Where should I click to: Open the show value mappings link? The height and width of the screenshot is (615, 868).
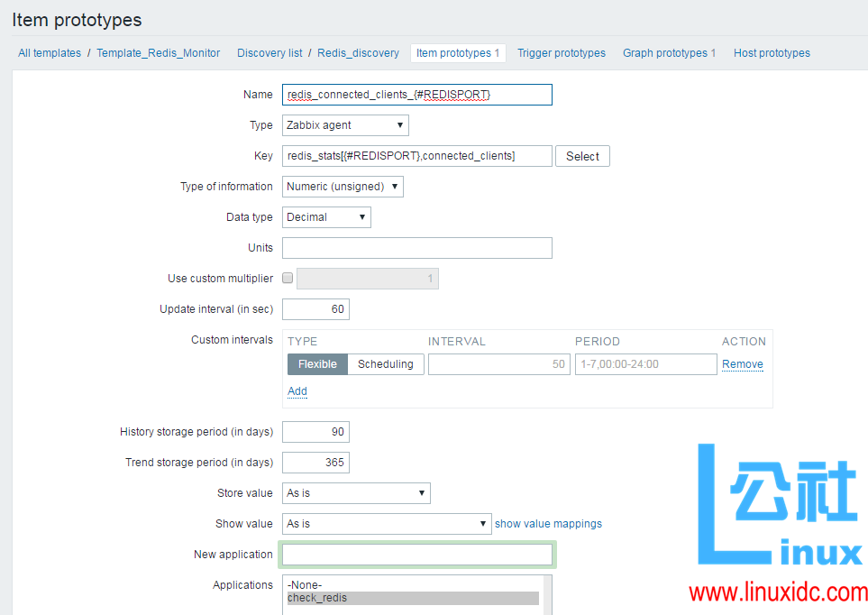point(548,524)
